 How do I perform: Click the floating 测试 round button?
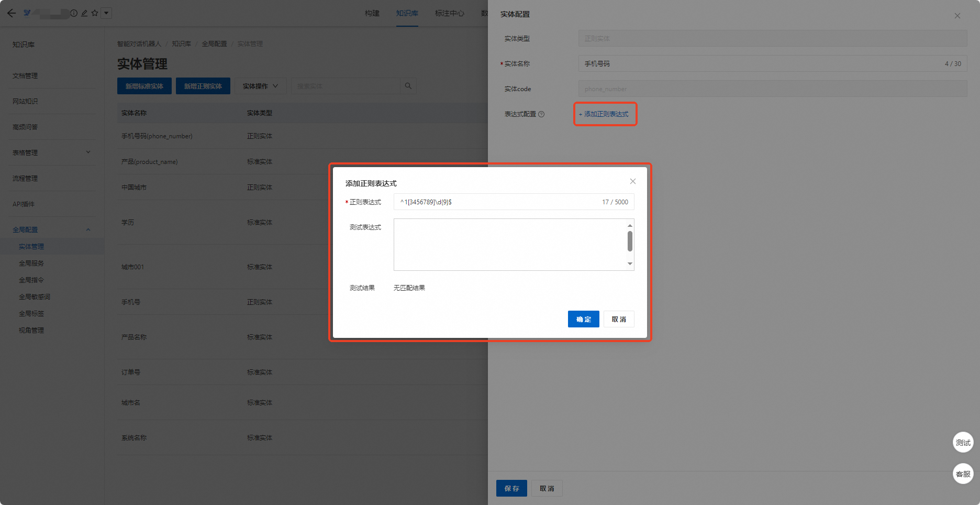tap(963, 443)
